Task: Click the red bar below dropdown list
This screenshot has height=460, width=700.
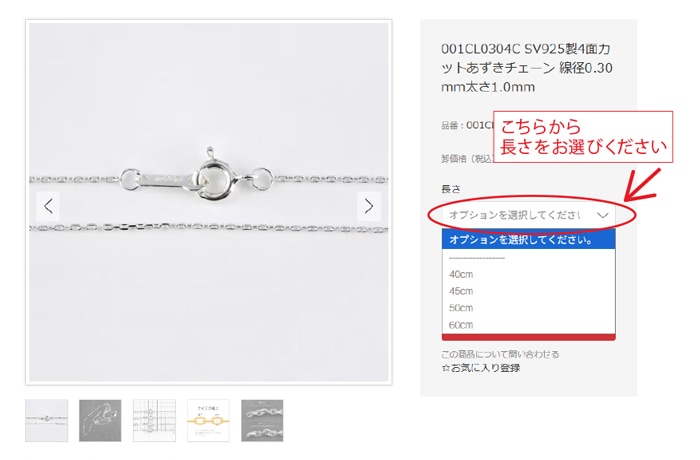Action: (529, 337)
